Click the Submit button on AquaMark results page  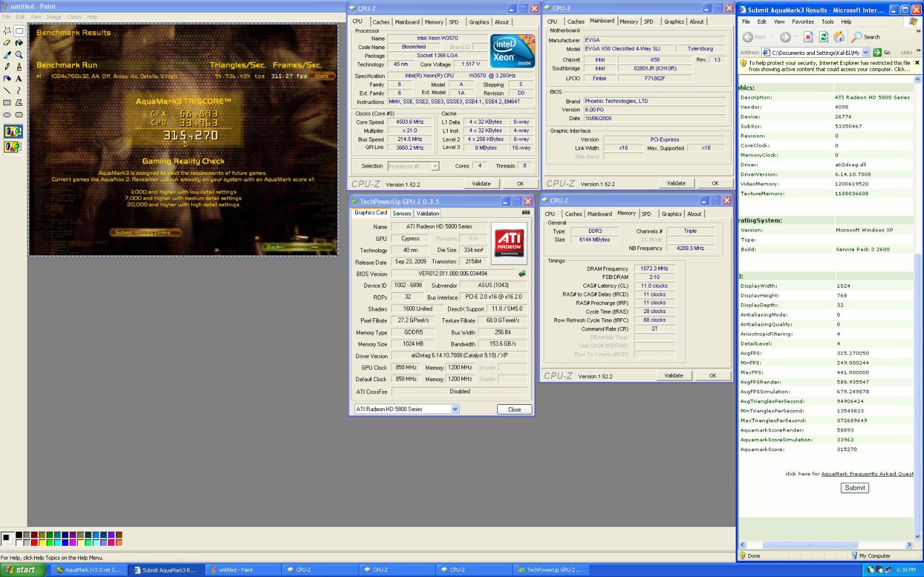855,488
